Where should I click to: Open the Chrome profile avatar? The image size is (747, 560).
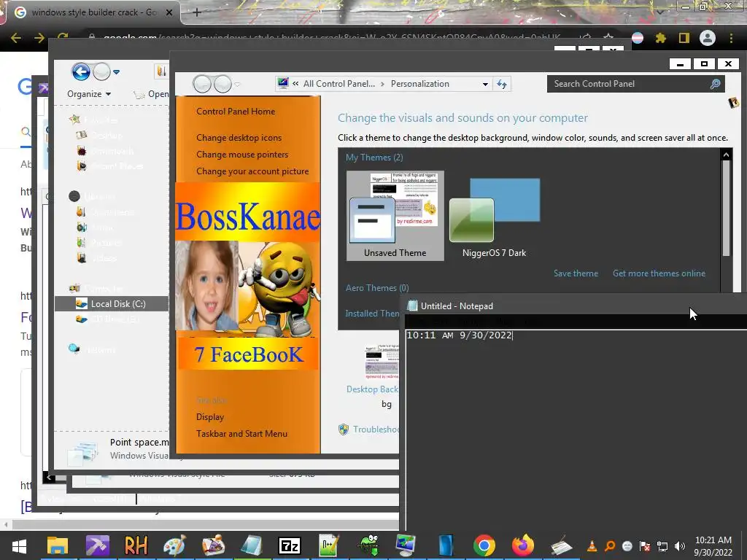click(708, 38)
